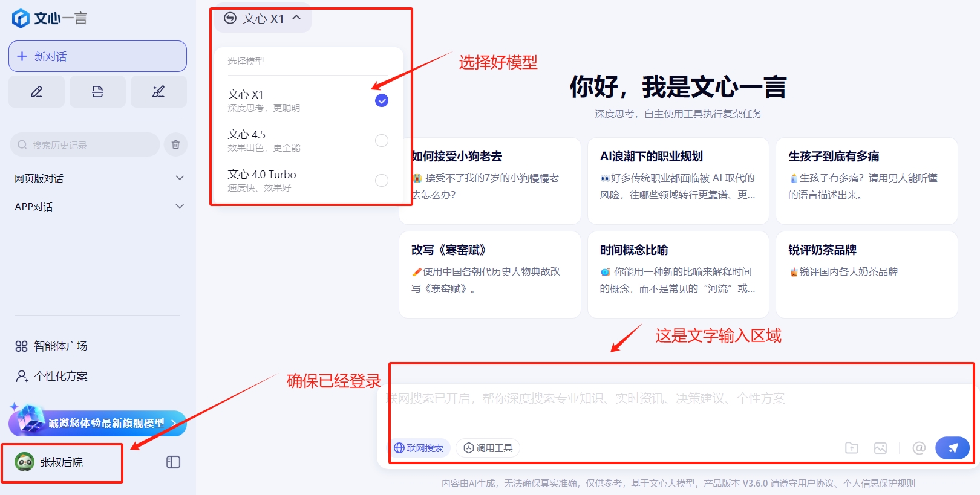Collapse the 文心 X1 model dropdown

click(263, 19)
